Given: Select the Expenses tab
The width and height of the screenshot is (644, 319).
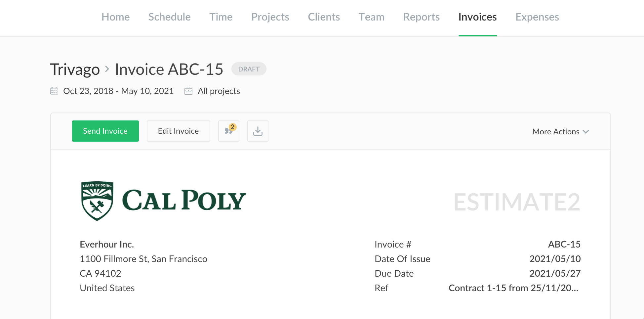Looking at the screenshot, I should (x=537, y=17).
